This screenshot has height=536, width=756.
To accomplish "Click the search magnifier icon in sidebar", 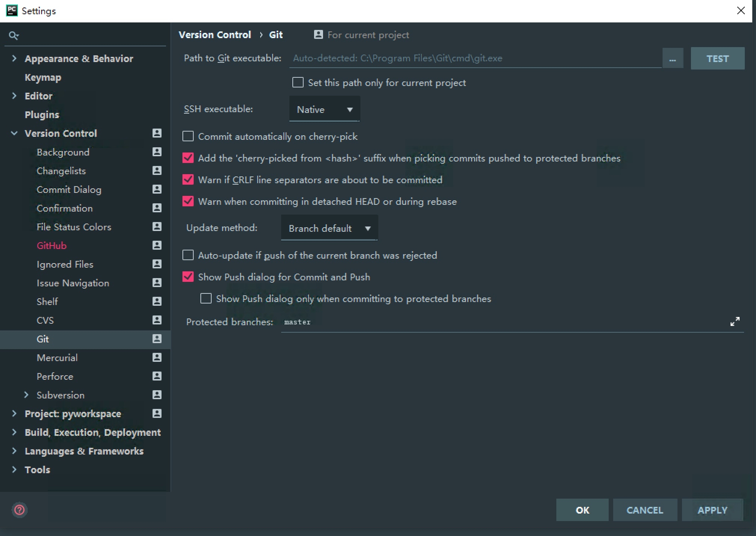I will tap(13, 36).
